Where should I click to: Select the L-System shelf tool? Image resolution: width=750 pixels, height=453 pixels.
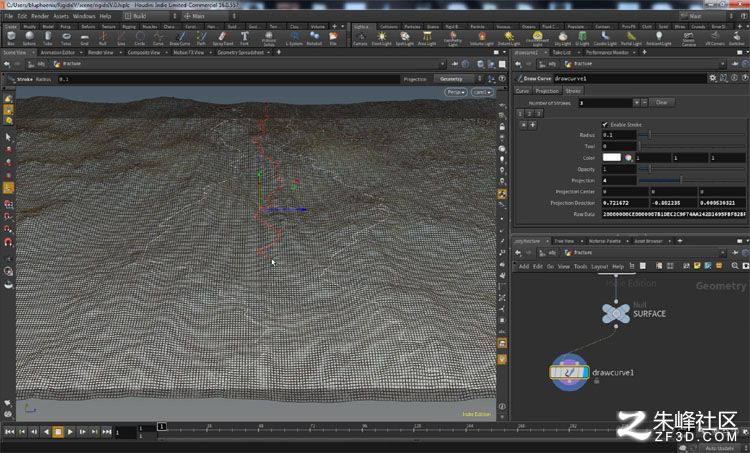294,38
